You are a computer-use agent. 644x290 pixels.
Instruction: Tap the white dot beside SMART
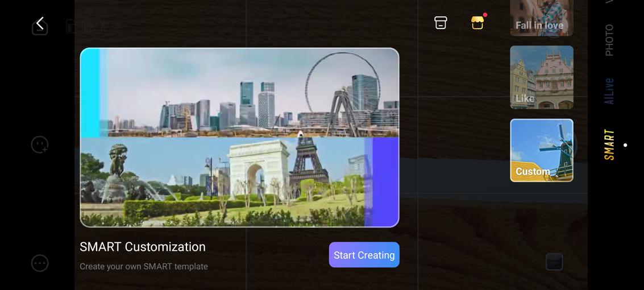(x=625, y=145)
